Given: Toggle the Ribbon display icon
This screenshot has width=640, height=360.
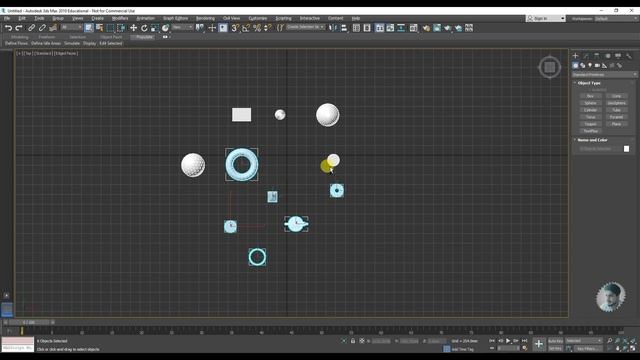Looking at the screenshot, I should coord(380,28).
